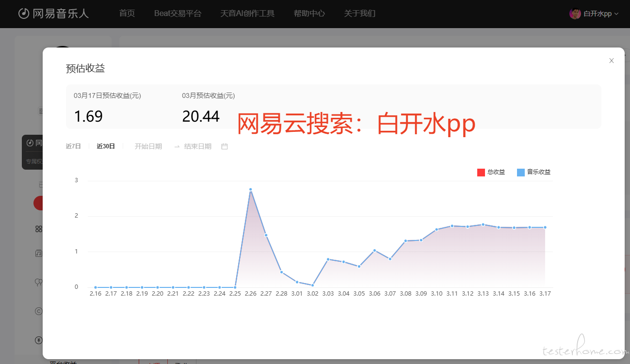Image resolution: width=630 pixels, height=364 pixels.
Task: Click the 2.26 peak data point
Action: [250, 190]
